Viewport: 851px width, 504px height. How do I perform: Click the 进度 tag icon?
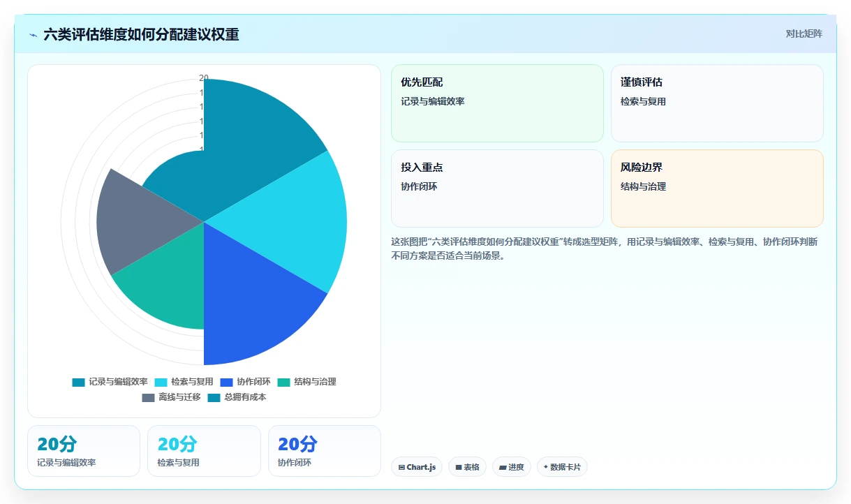coord(503,467)
